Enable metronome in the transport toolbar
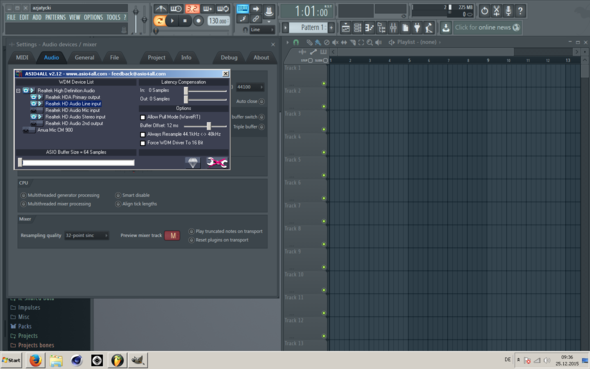 coord(161,9)
